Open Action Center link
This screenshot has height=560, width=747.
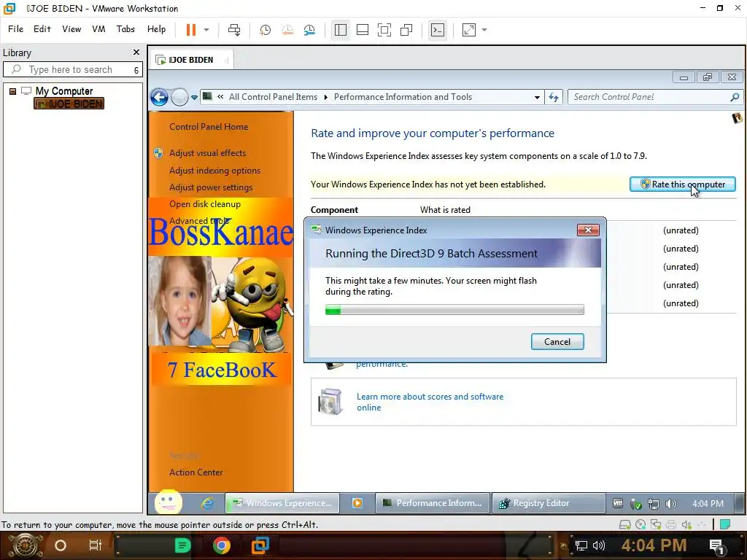coord(196,472)
